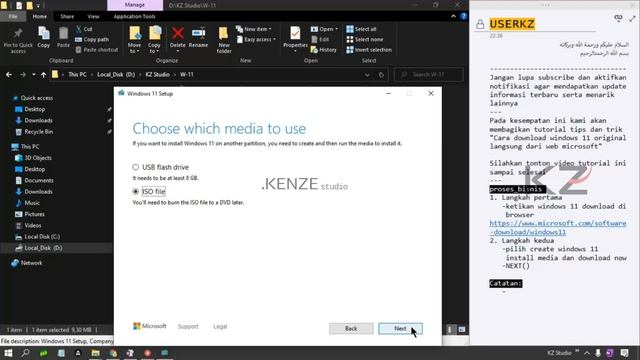
Task: Click Search W-11 input field
Action: 429,75
